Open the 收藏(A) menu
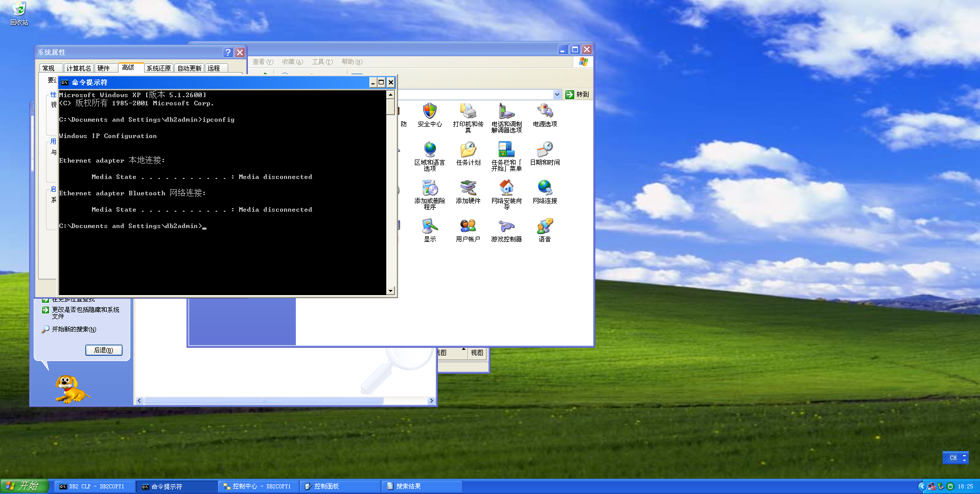 pos(292,62)
